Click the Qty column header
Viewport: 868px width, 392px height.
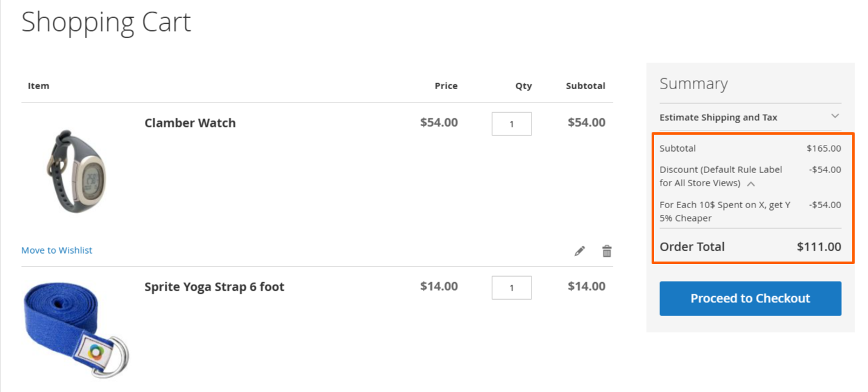pyautogui.click(x=524, y=86)
